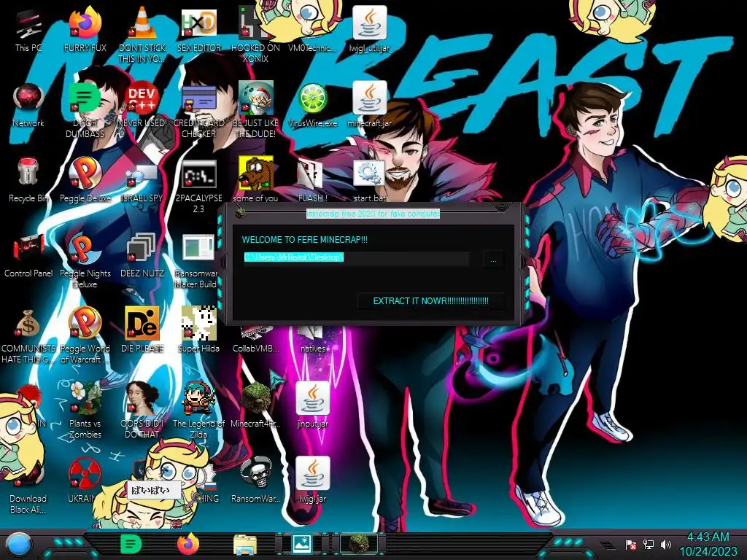Select the OOPS DID I DO THAT portrait icon
The image size is (747, 560).
[x=142, y=411]
